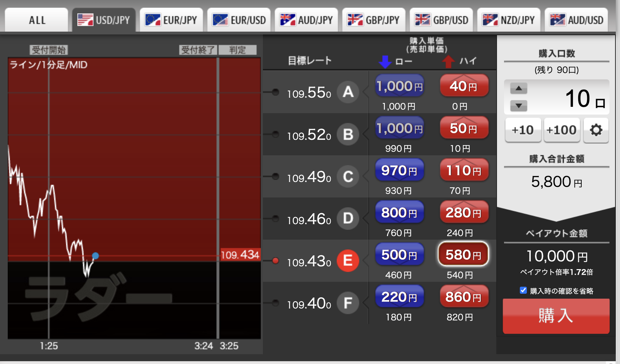This screenshot has width=620, height=364.
Task: Add 100 lots with +100 button
Action: click(561, 130)
